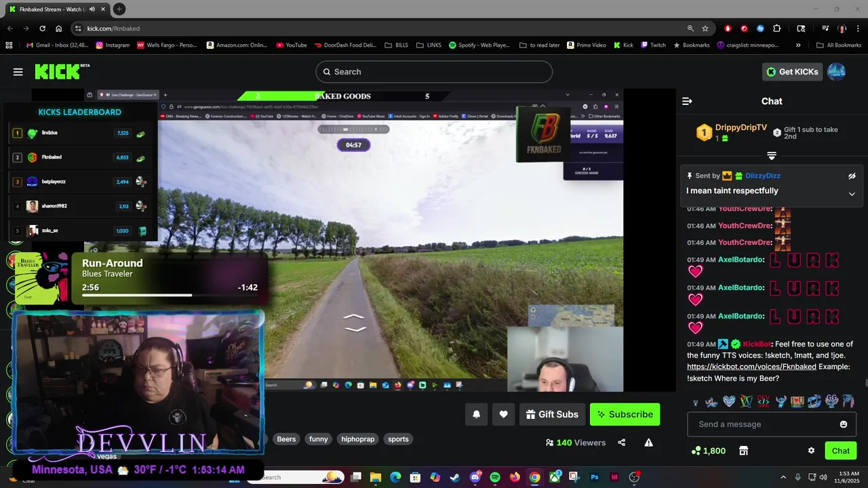Open the Gmail bookmark
Viewport: 868px width, 488px height.
point(57,45)
